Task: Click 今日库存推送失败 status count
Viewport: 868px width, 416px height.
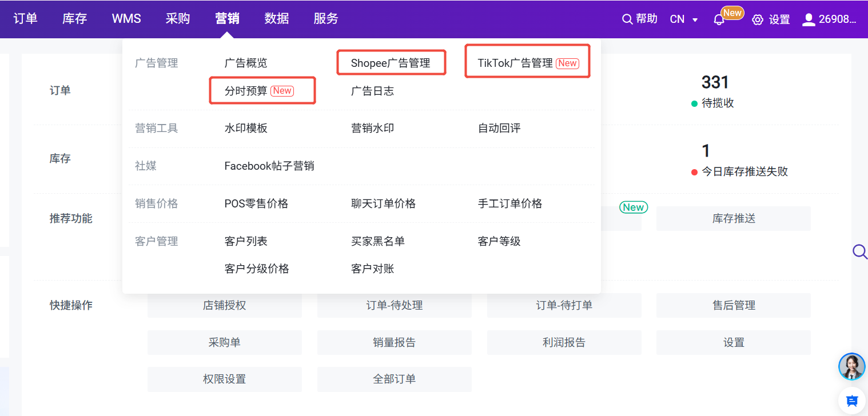Action: pos(744,171)
